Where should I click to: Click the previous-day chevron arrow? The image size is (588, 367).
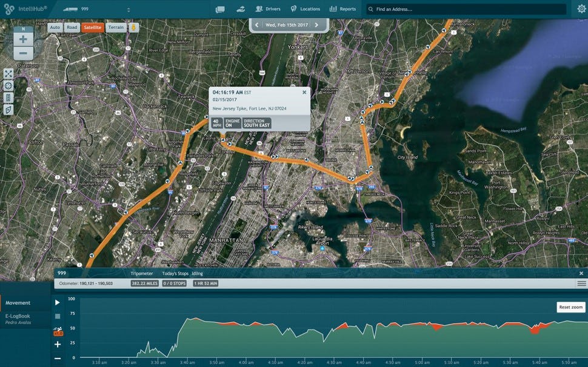pos(258,25)
